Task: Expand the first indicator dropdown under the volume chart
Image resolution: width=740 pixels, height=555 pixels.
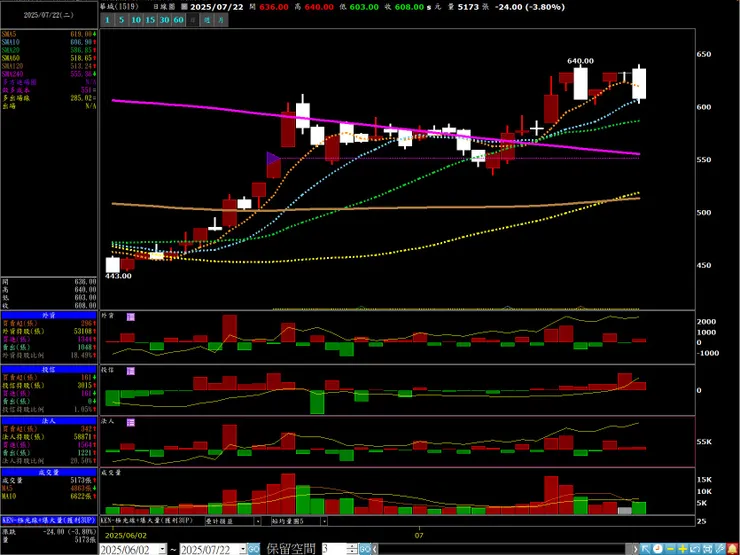Action: [258, 521]
